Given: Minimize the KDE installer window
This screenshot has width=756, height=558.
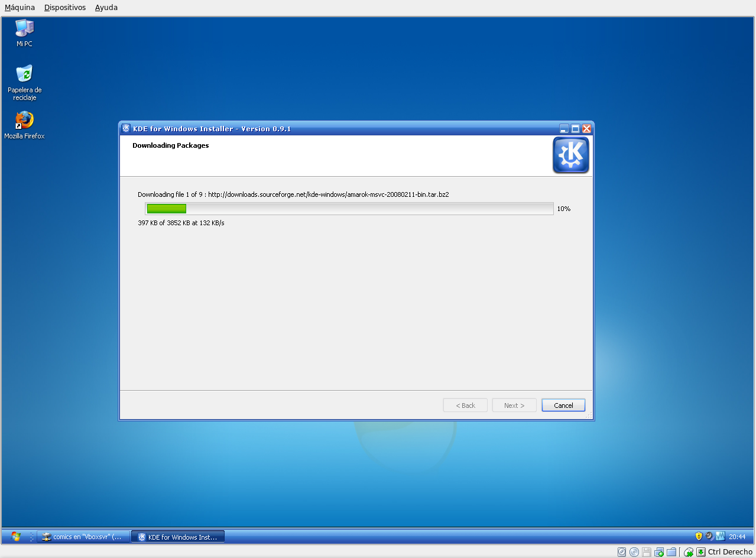Looking at the screenshot, I should pyautogui.click(x=564, y=128).
